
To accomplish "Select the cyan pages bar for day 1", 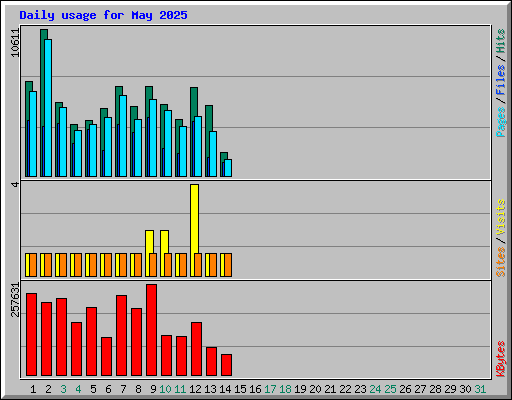I will click(33, 134).
